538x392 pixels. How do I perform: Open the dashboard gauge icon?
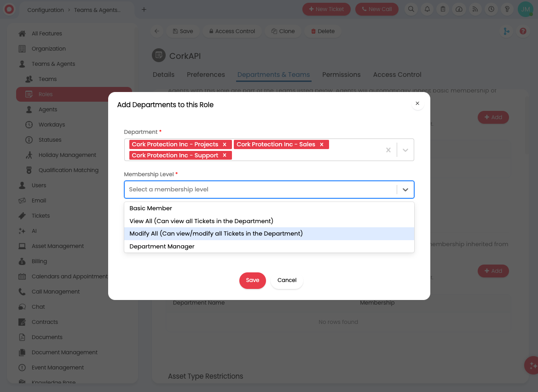[x=459, y=9]
